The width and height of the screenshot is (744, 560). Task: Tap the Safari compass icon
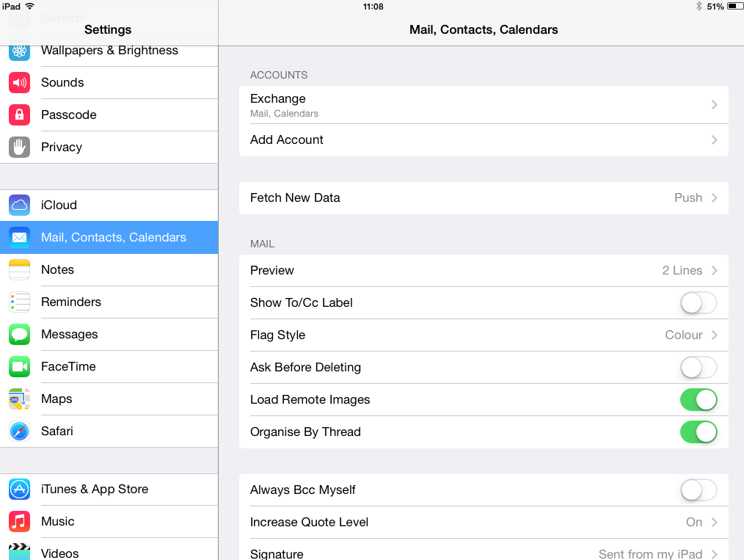[20, 432]
